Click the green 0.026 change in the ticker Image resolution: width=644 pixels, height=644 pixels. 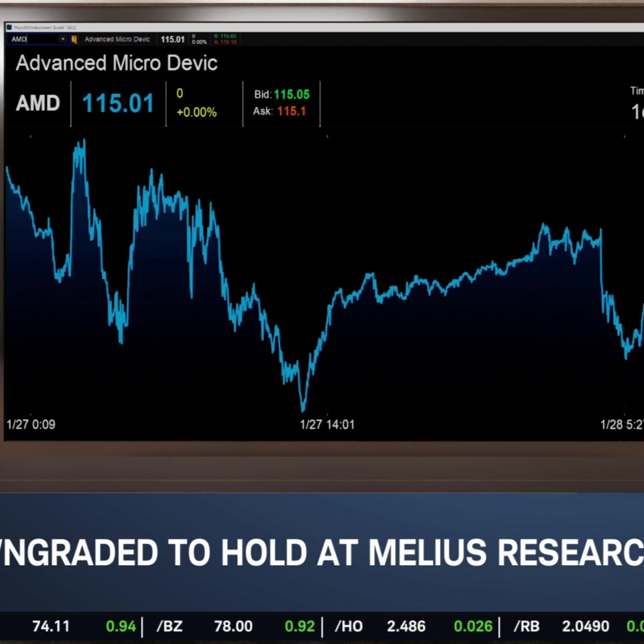(x=473, y=626)
